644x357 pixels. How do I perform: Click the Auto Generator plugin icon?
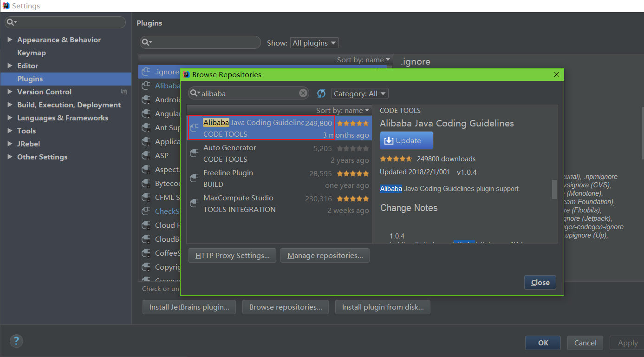tap(195, 153)
